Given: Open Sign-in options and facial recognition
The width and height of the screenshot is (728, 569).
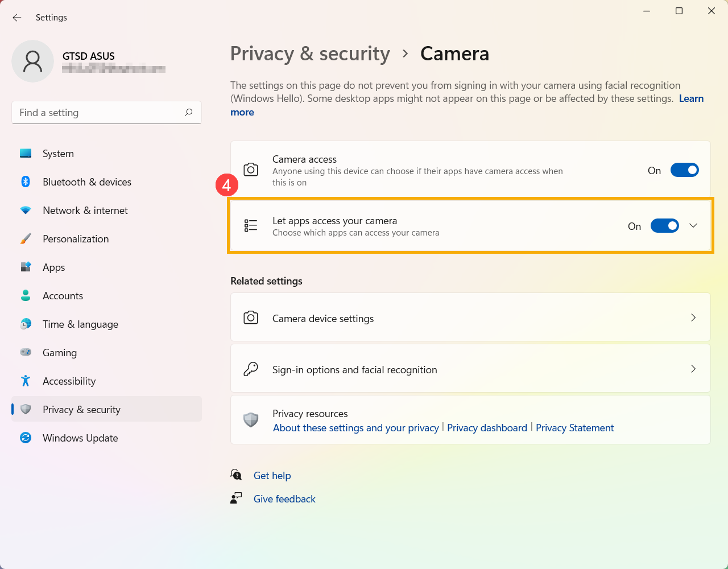Looking at the screenshot, I should tap(470, 369).
